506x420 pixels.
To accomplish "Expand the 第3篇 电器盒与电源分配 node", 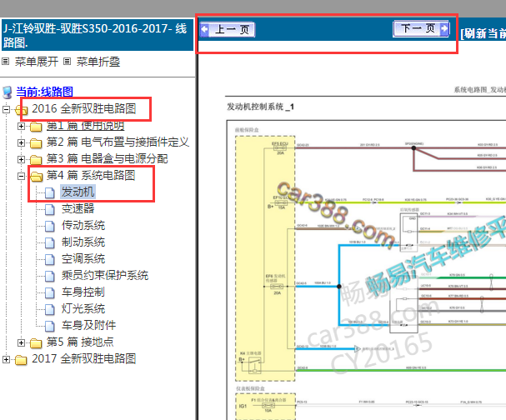I will pos(21,159).
